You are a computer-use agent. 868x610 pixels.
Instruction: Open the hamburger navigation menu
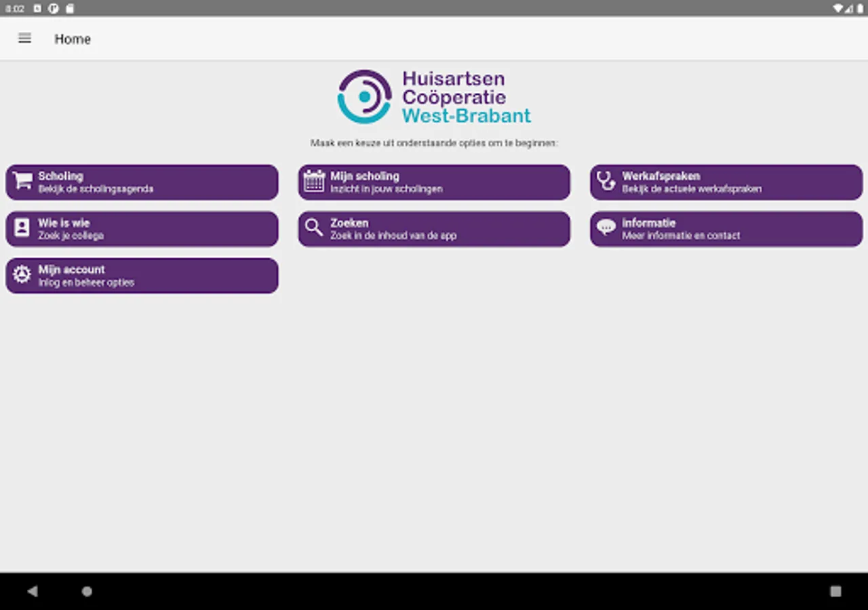pyautogui.click(x=24, y=39)
